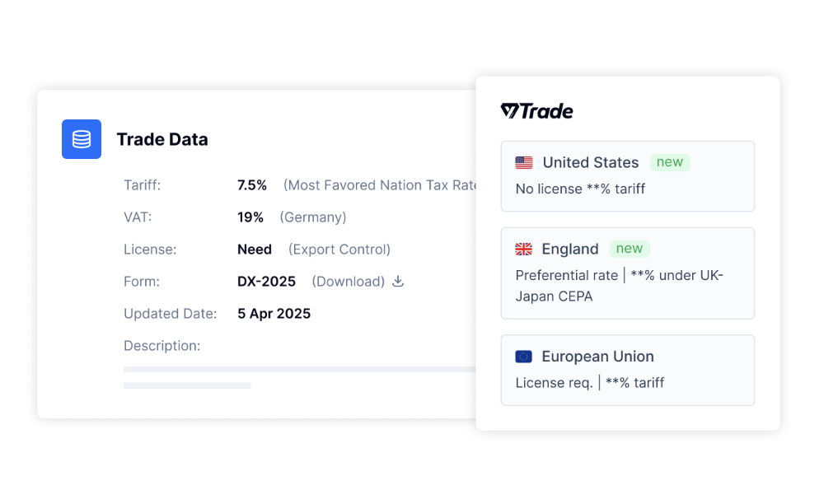This screenshot has height=504, width=824.
Task: Click the blue Trade Data database icon
Action: [82, 139]
